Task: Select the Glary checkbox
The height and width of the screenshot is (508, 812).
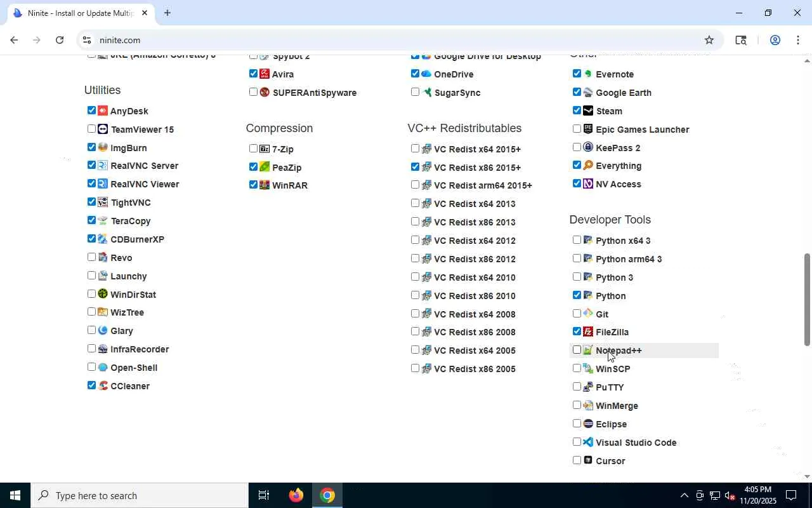Action: 91,330
